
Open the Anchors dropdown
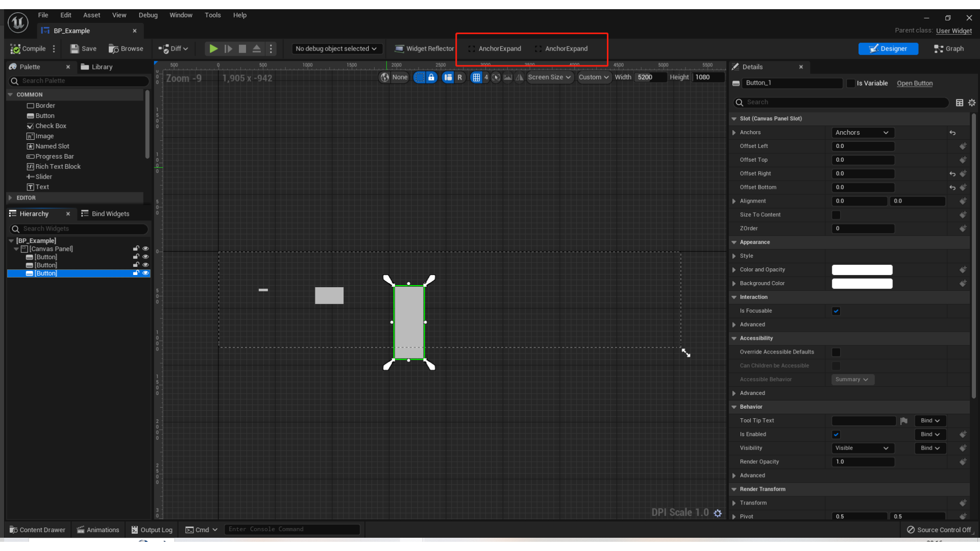coord(862,133)
